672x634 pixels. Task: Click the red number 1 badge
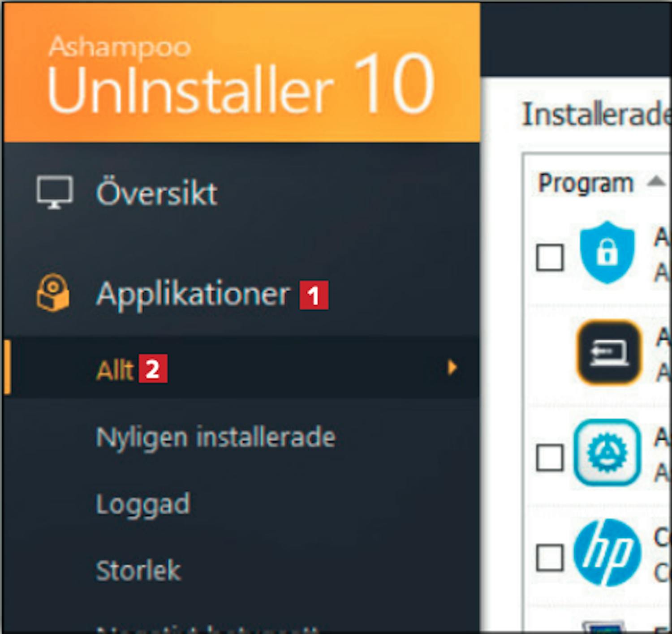coord(314,295)
